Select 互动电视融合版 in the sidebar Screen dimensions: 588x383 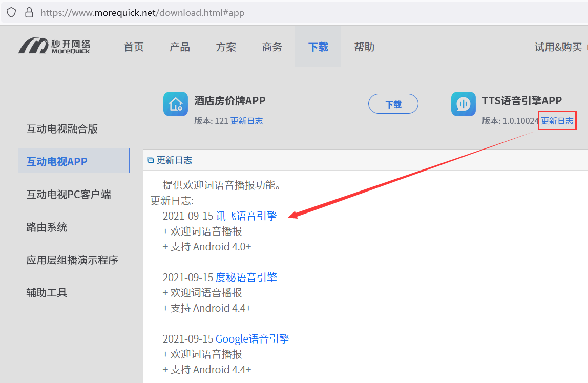[62, 129]
